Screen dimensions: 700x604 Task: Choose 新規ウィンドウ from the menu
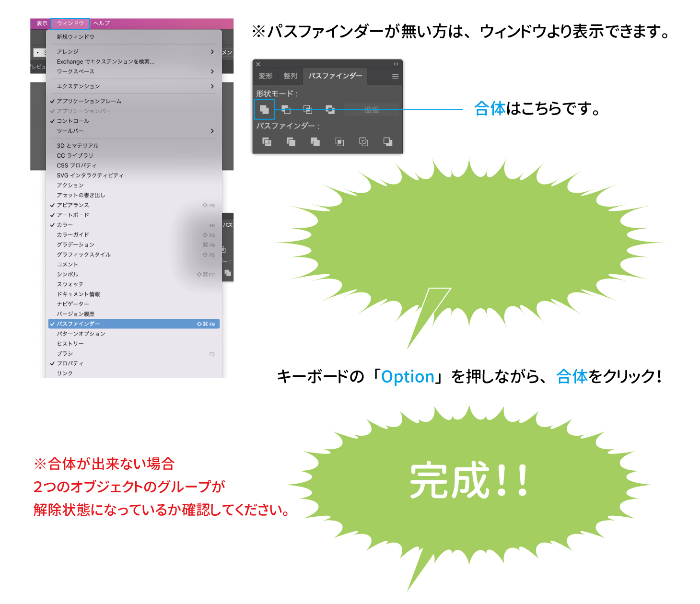[134, 37]
